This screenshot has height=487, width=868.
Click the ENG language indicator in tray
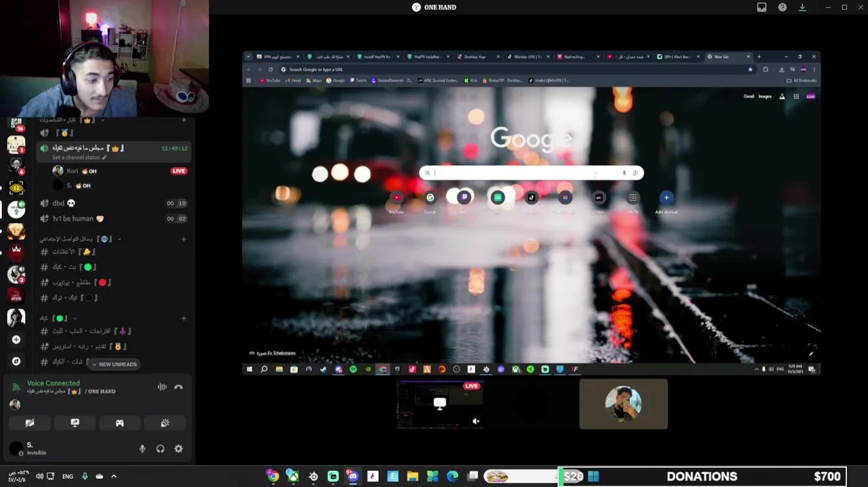coord(68,476)
